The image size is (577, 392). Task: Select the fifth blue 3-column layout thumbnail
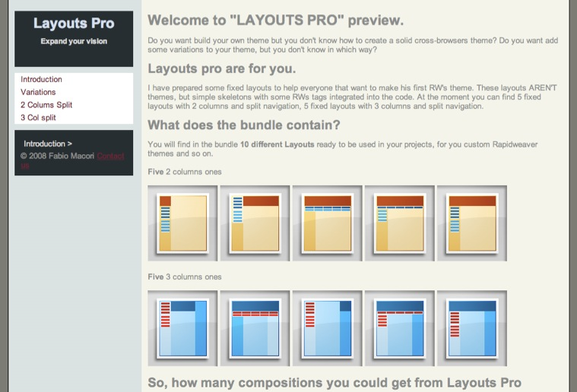(x=471, y=327)
